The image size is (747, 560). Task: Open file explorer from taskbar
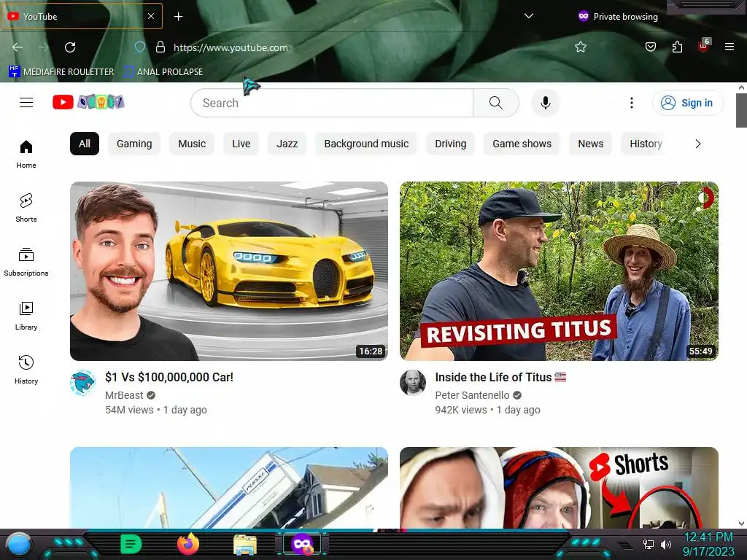click(x=245, y=545)
